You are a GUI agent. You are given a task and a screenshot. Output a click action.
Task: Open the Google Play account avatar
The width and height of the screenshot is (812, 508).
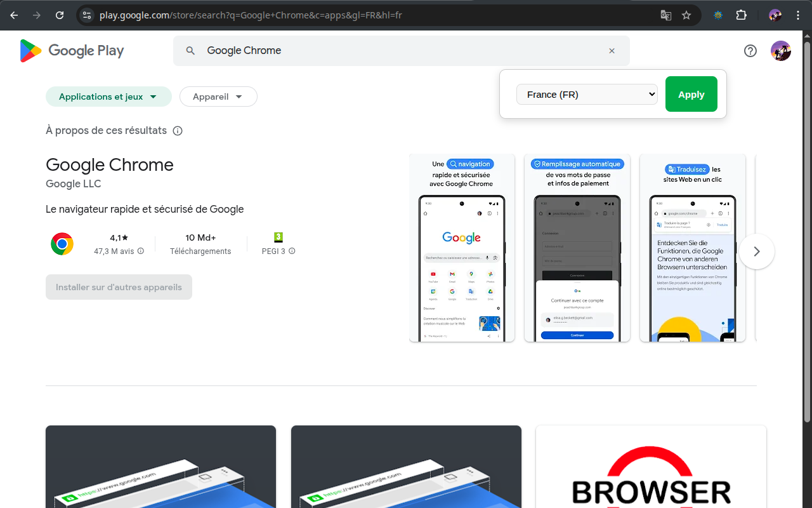click(x=781, y=51)
